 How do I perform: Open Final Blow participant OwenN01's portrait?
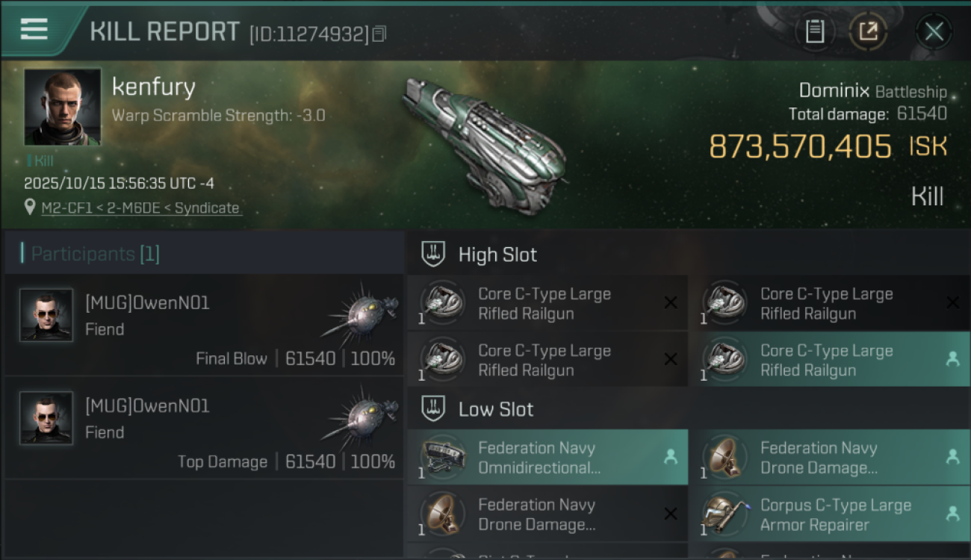(x=46, y=315)
